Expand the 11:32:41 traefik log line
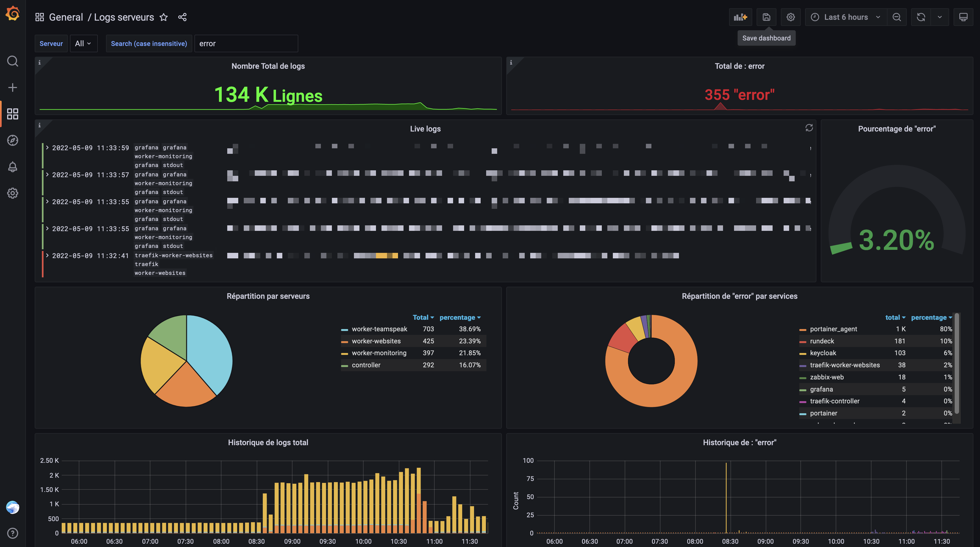Viewport: 980px width, 547px height. click(x=48, y=255)
